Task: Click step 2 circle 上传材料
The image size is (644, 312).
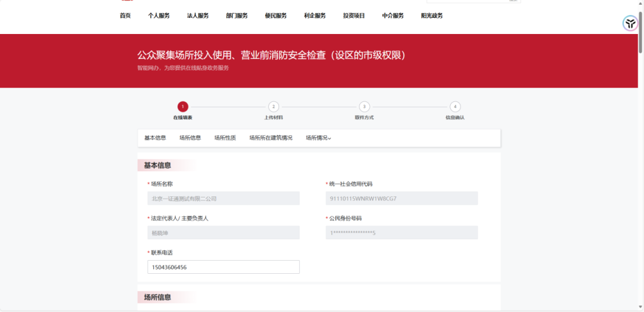Action: (274, 107)
